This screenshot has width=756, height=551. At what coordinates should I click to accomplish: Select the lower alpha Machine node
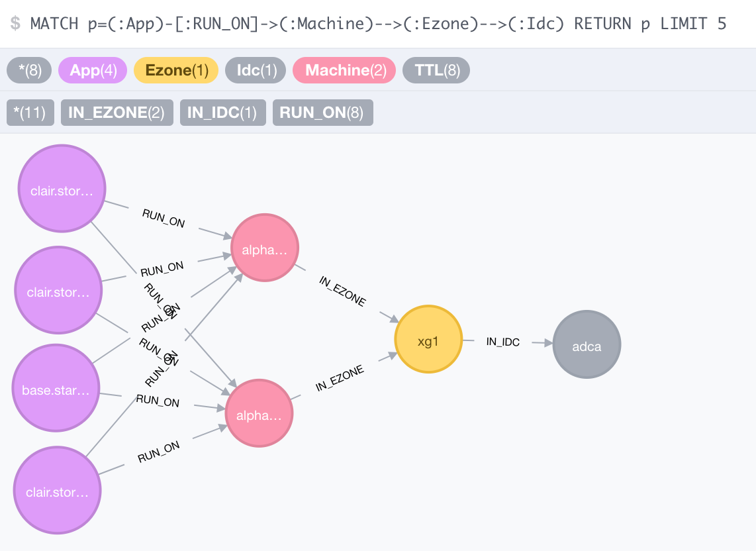259,414
